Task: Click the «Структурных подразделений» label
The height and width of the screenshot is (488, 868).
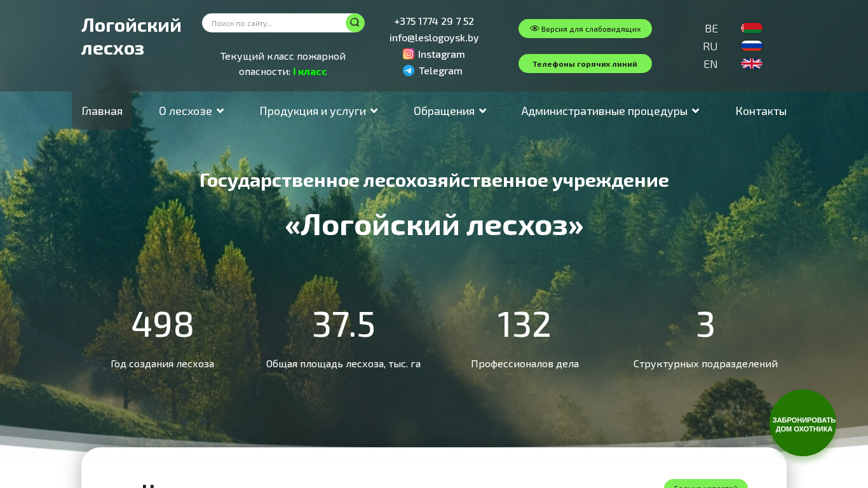Action: coord(705,364)
